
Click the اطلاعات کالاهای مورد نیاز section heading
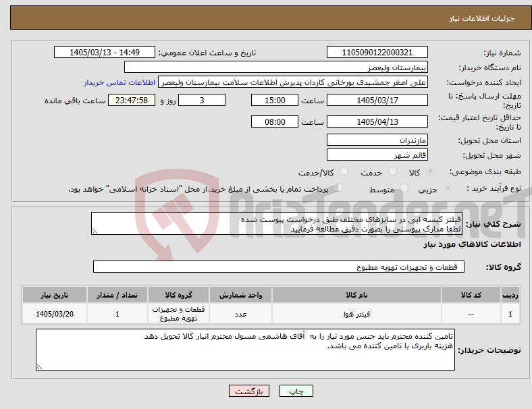(472, 244)
